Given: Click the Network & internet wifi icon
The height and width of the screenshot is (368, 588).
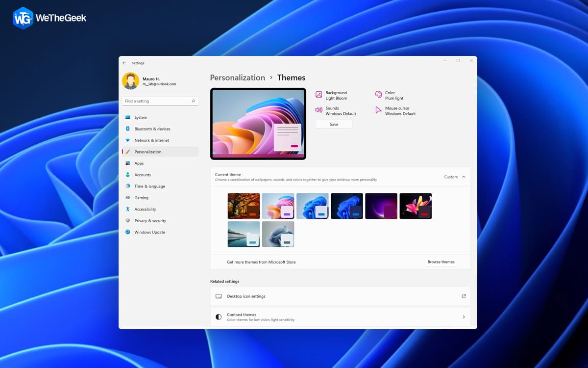Looking at the screenshot, I should (x=128, y=140).
